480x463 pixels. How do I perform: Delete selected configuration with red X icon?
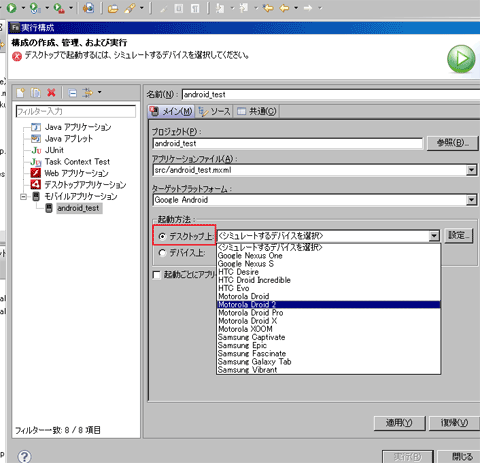[x=51, y=93]
